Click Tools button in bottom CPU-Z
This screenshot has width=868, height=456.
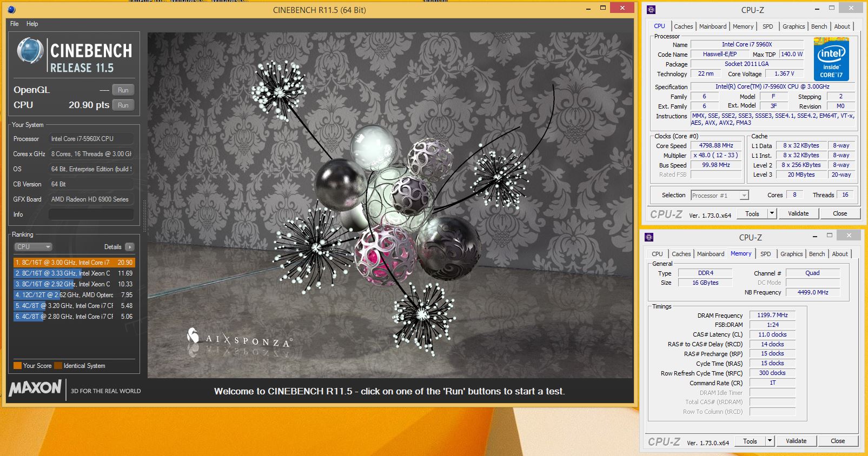tap(750, 441)
